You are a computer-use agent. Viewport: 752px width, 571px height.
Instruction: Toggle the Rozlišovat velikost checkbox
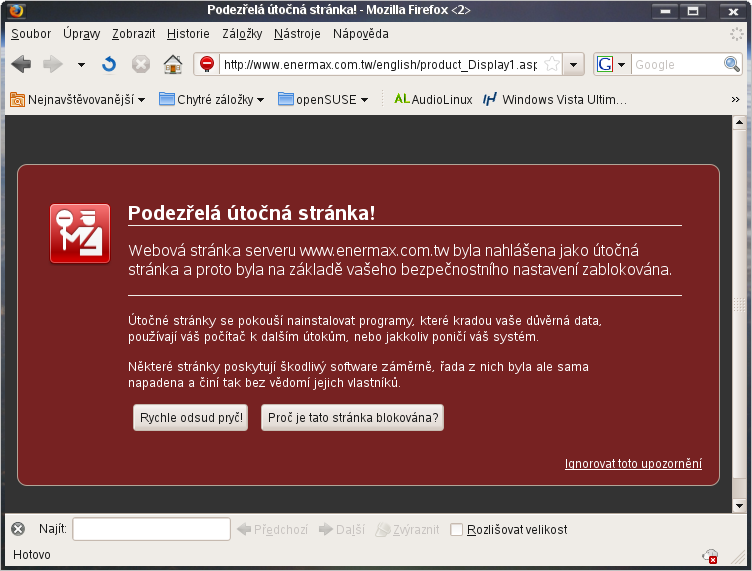click(x=457, y=529)
